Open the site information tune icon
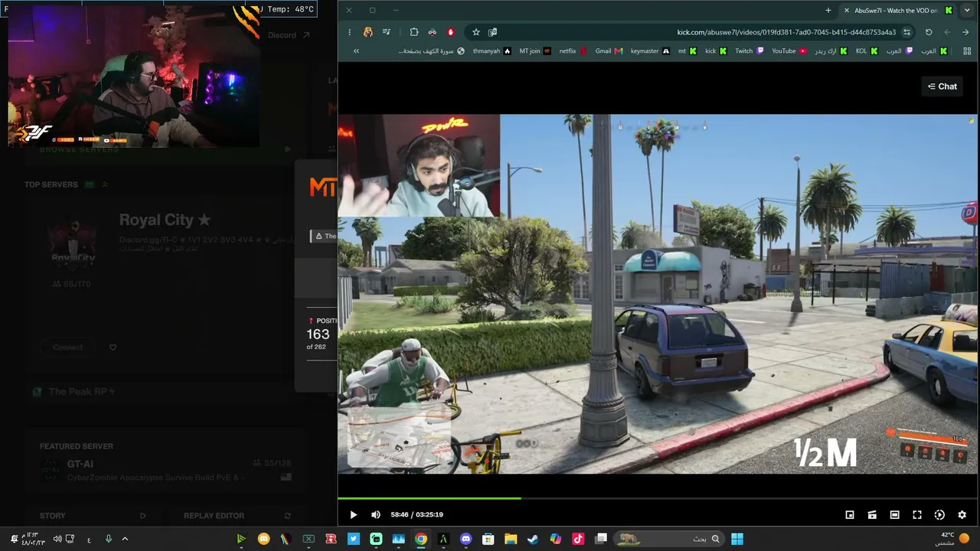 click(906, 32)
